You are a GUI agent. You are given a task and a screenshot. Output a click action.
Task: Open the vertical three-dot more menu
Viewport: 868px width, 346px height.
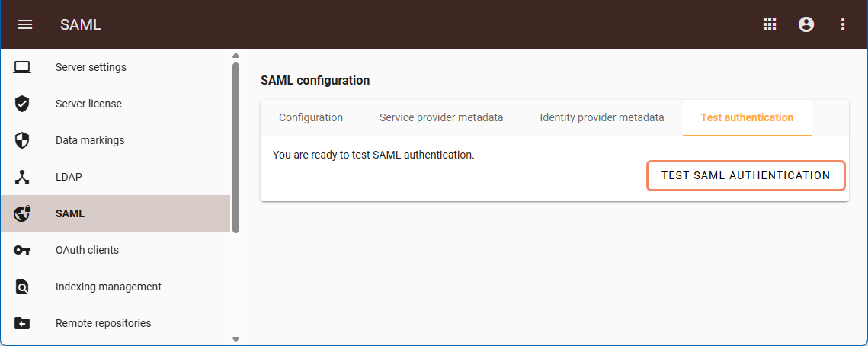pyautogui.click(x=843, y=24)
